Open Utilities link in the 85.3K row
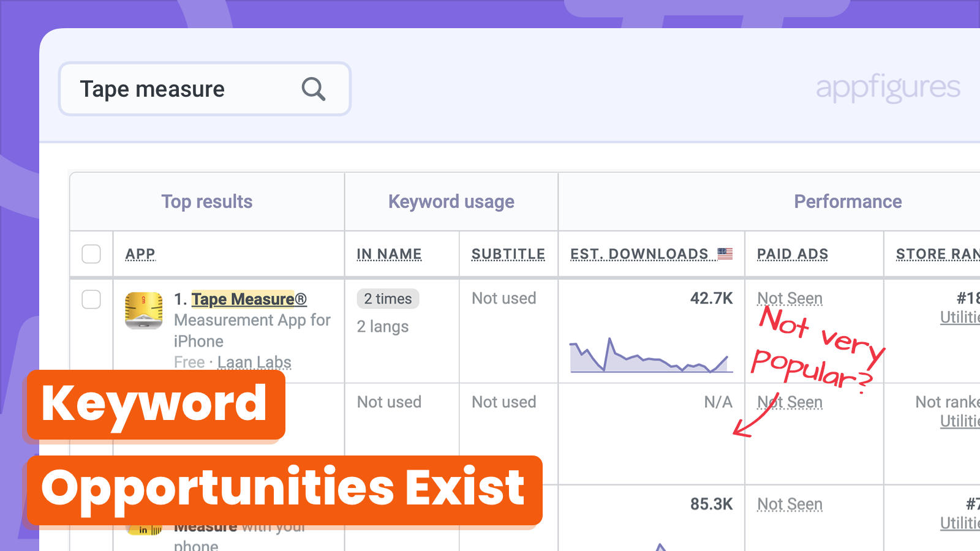 pos(960,523)
